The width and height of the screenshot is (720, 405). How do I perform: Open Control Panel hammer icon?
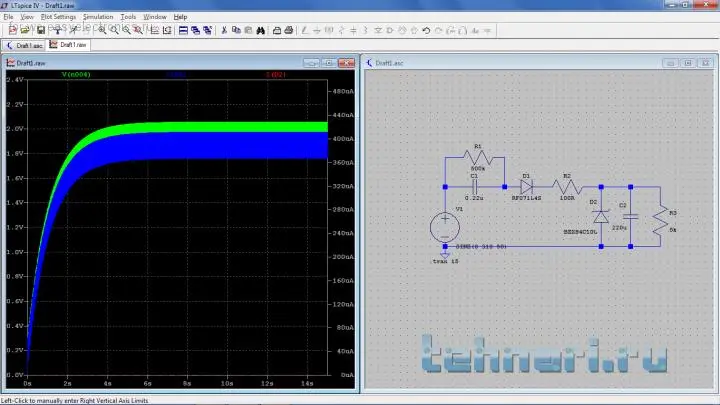coord(58,30)
